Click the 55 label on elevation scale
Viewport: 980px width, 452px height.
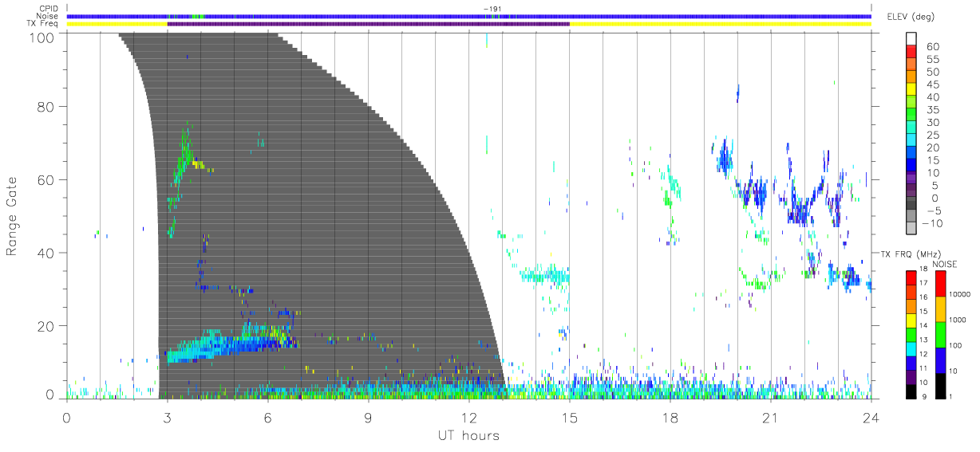(x=933, y=60)
